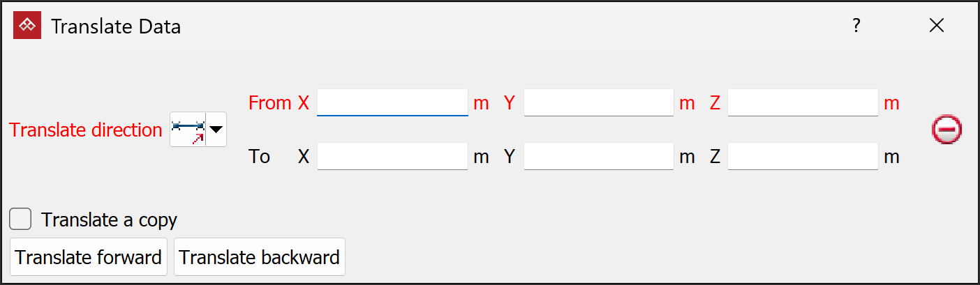Focus the To Y input field

coord(598,157)
